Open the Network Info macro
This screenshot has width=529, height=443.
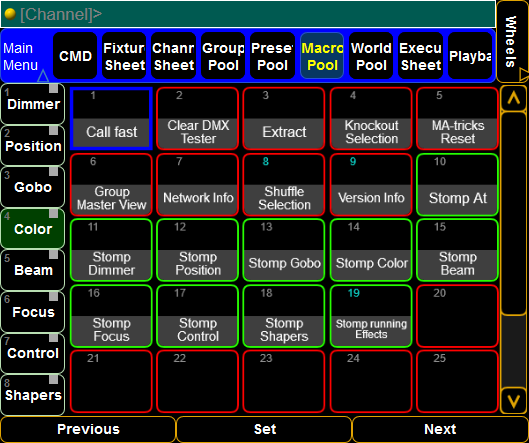(198, 185)
